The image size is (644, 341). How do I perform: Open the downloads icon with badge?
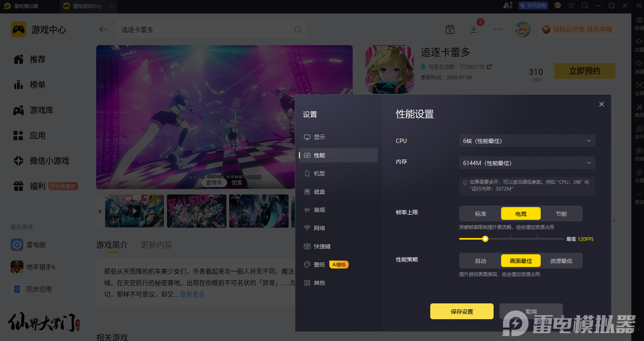click(474, 29)
